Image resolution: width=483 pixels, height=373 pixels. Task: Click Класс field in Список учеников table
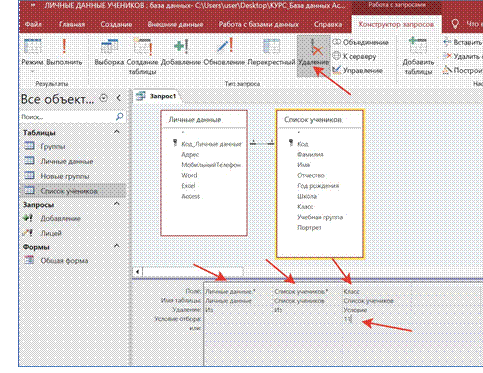tap(305, 207)
